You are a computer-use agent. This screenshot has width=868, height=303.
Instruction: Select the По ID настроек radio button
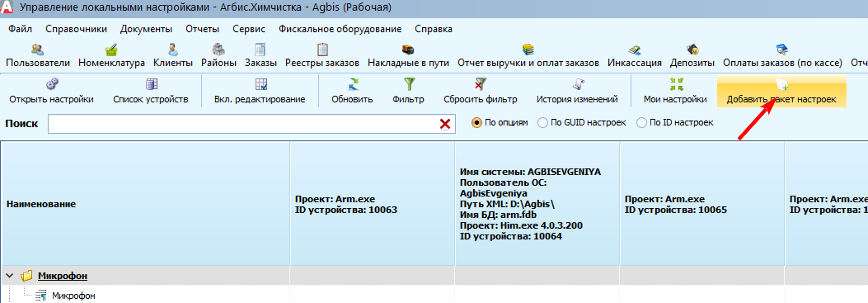click(642, 123)
